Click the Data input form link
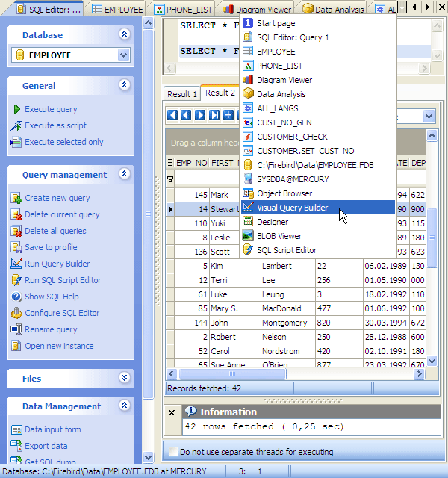 [53, 429]
